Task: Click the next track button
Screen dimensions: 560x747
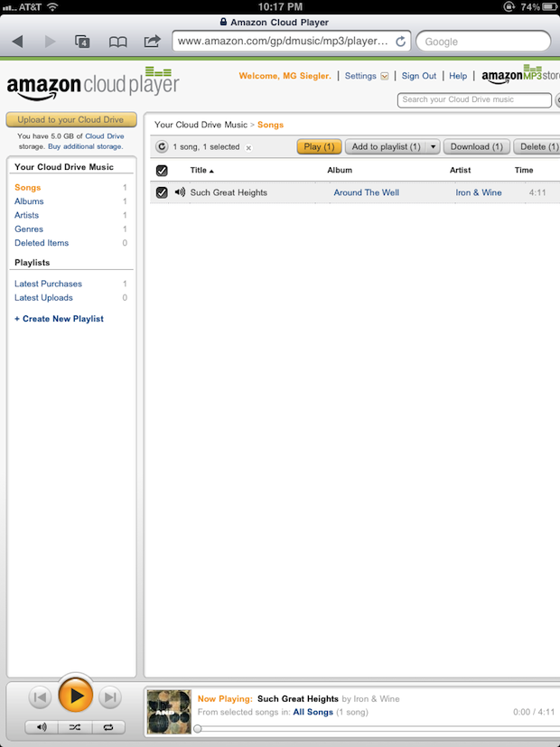Action: tap(110, 697)
